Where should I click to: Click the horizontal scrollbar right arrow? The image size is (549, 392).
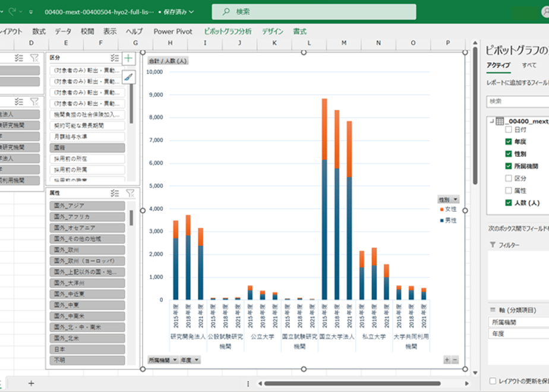pyautogui.click(x=467, y=384)
